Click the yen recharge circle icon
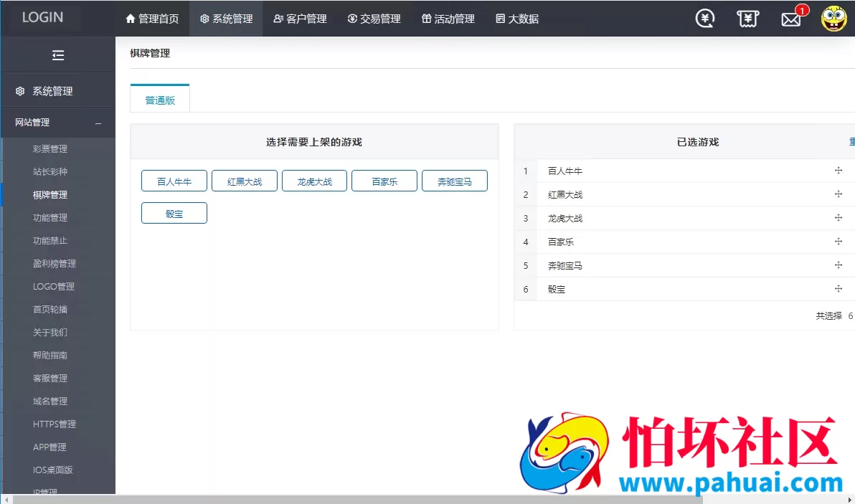 point(705,19)
